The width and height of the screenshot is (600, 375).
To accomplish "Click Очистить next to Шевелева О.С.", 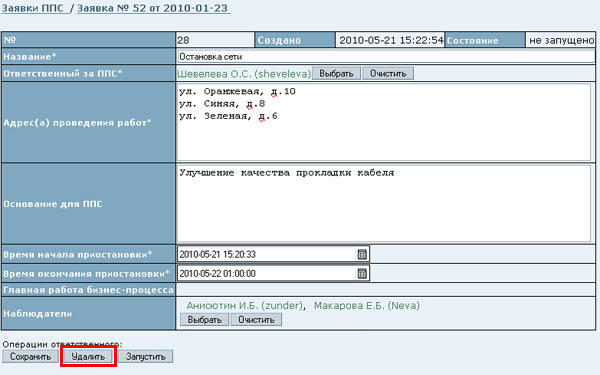I will tap(388, 73).
